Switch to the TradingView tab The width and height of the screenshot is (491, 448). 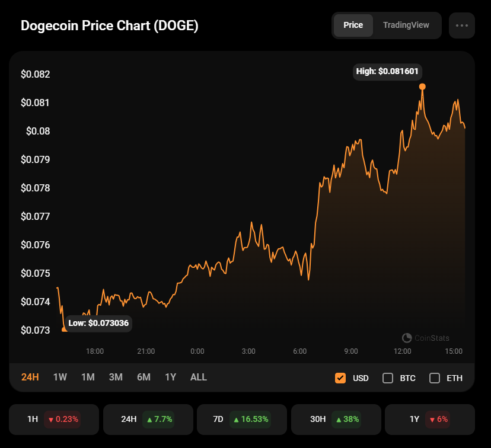pyautogui.click(x=406, y=25)
